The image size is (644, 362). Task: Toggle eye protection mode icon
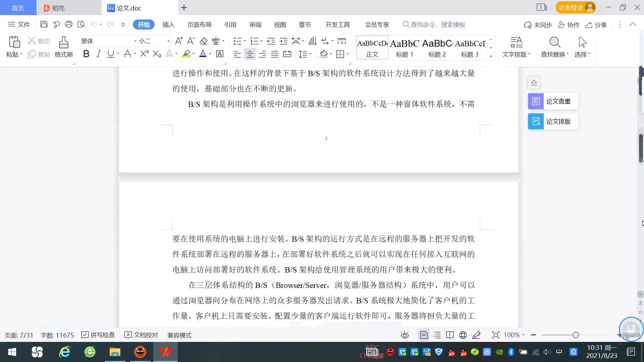[x=405, y=335]
